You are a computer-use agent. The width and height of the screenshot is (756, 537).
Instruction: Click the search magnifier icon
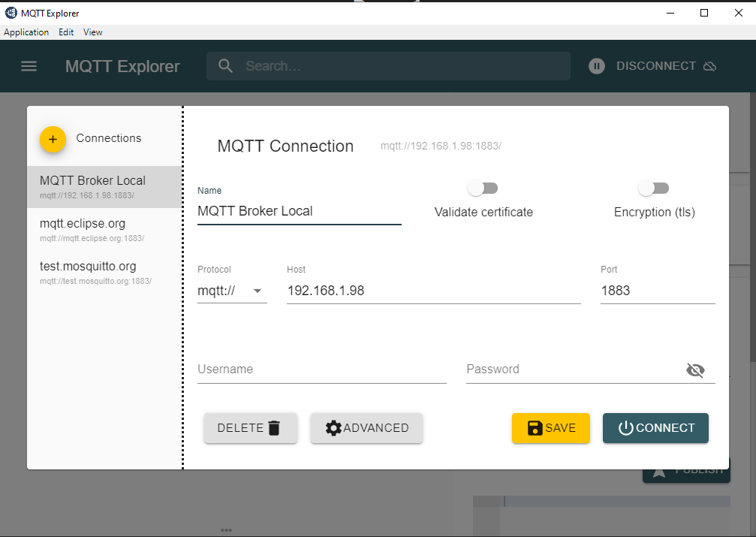(225, 66)
